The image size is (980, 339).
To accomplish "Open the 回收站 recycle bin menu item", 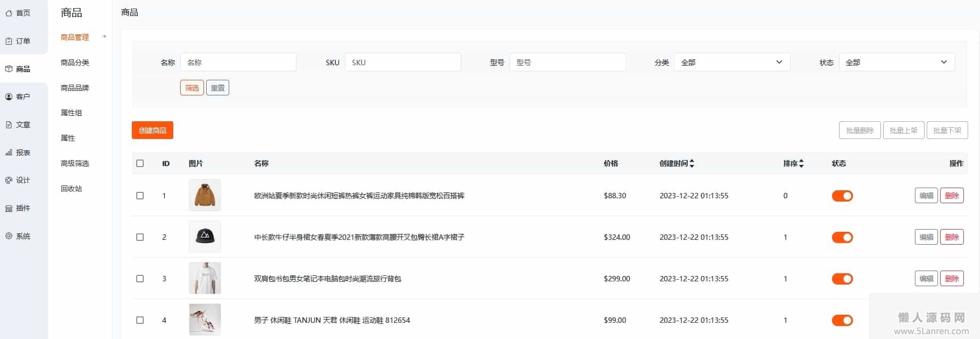I will 71,189.
